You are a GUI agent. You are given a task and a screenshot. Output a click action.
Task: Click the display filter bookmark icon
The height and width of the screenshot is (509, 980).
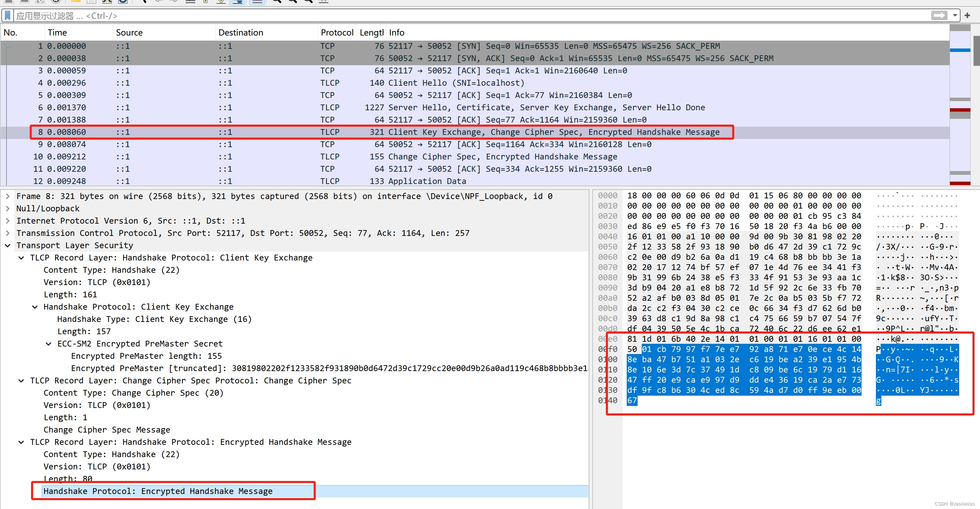(8, 16)
